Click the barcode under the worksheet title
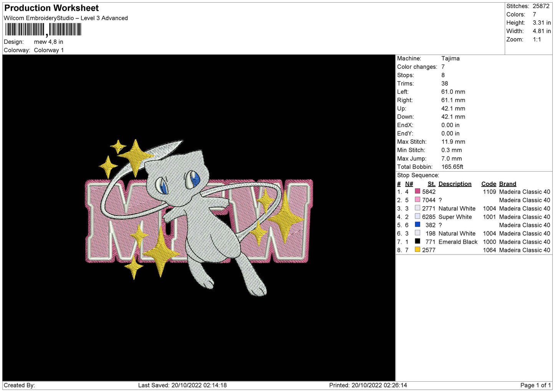The height and width of the screenshot is (392, 555). pyautogui.click(x=43, y=30)
